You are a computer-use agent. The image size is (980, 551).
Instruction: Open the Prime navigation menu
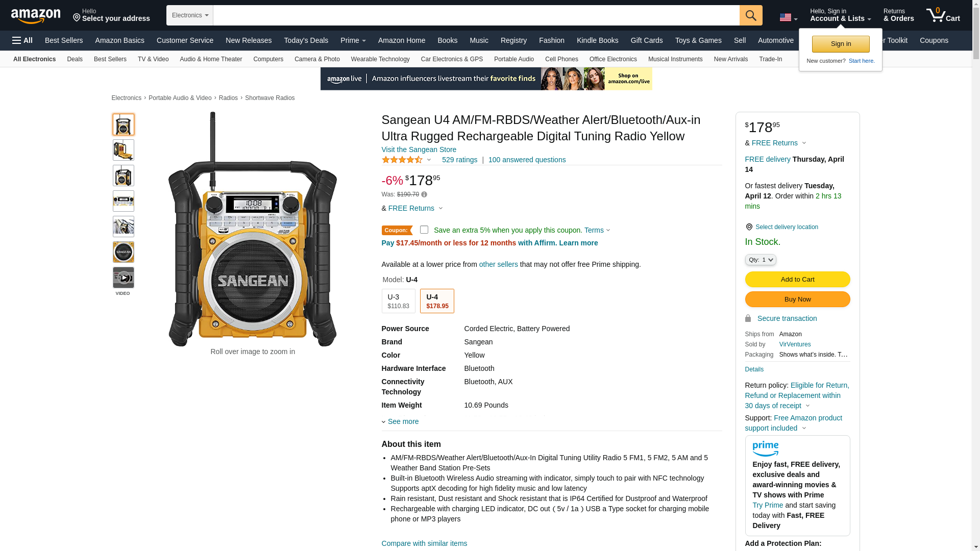coord(353,40)
